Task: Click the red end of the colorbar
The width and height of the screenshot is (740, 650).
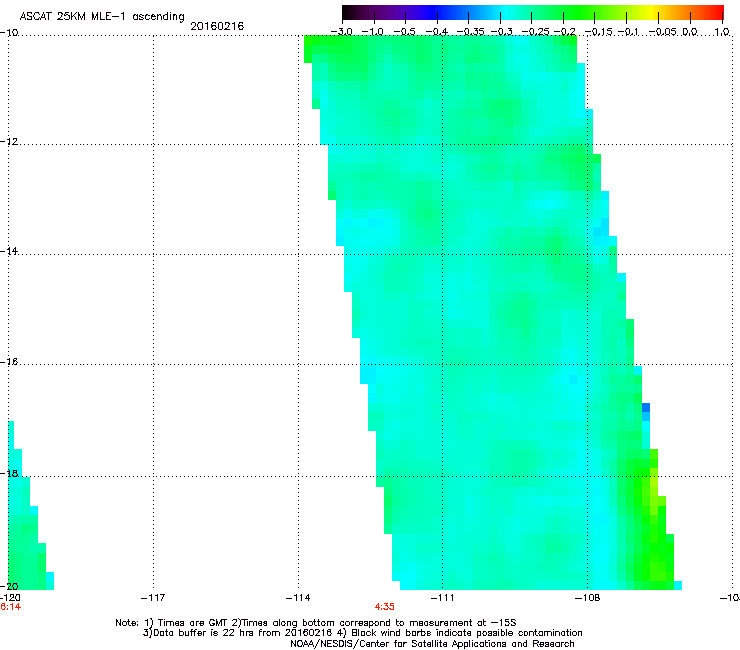Action: click(716, 12)
